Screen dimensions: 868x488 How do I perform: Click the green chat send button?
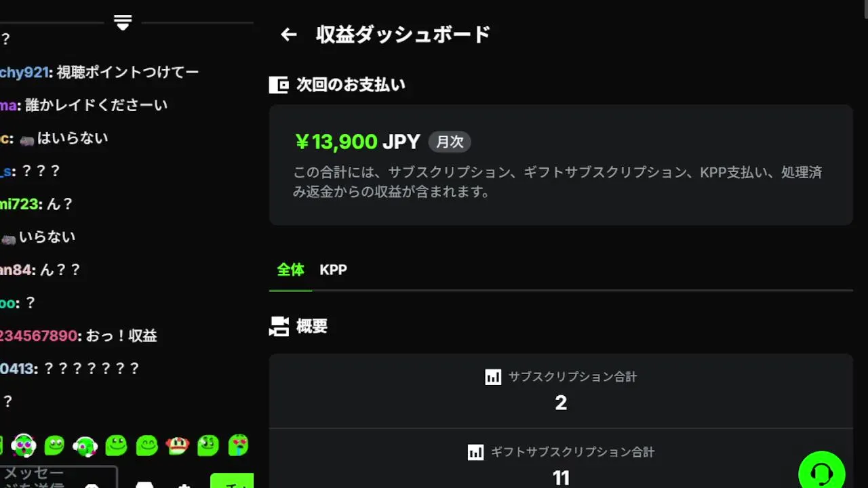[232, 481]
